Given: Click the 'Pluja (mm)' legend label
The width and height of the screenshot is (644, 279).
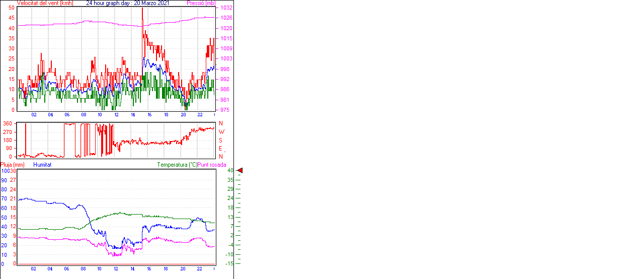Looking at the screenshot, I should pyautogui.click(x=13, y=165).
